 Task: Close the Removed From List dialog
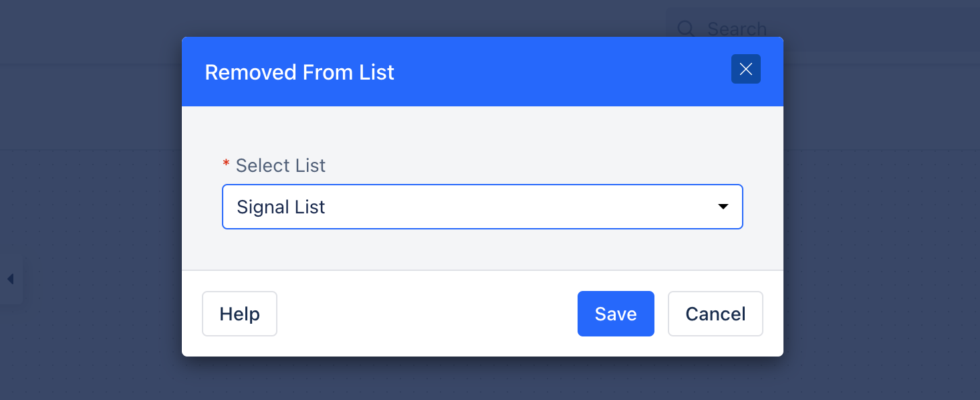[746, 69]
